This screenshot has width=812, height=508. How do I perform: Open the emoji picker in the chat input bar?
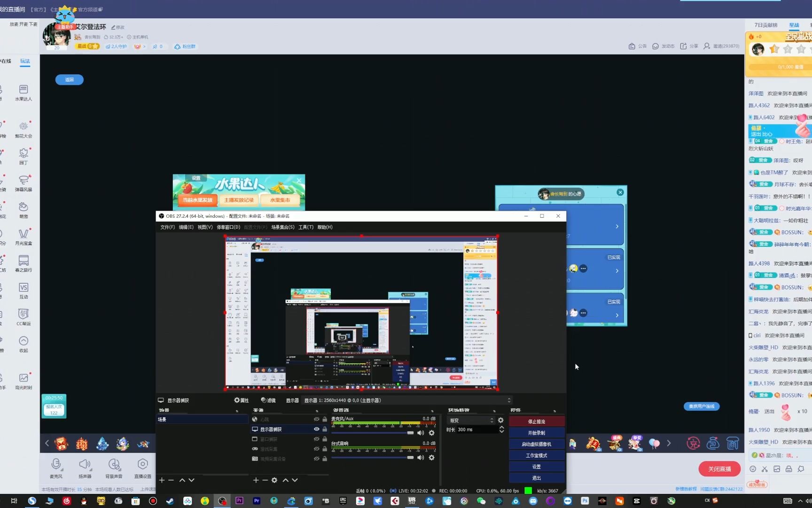coord(753,469)
